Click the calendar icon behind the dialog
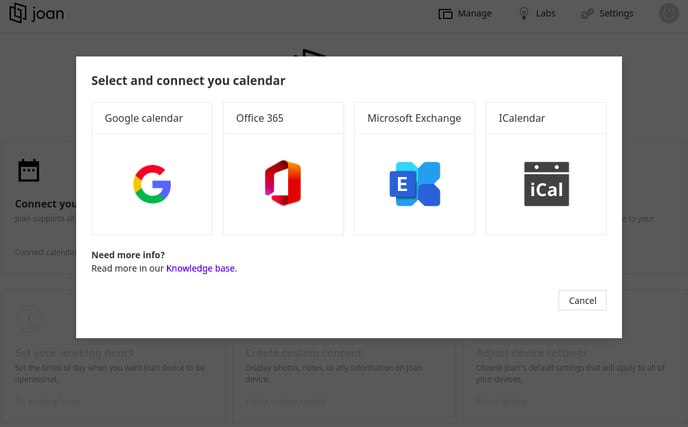 click(x=29, y=170)
